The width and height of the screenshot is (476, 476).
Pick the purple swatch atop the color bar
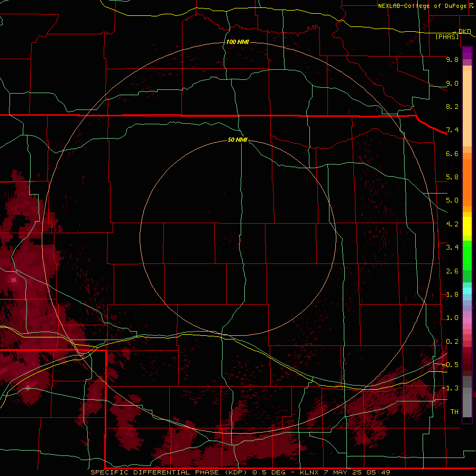(467, 53)
